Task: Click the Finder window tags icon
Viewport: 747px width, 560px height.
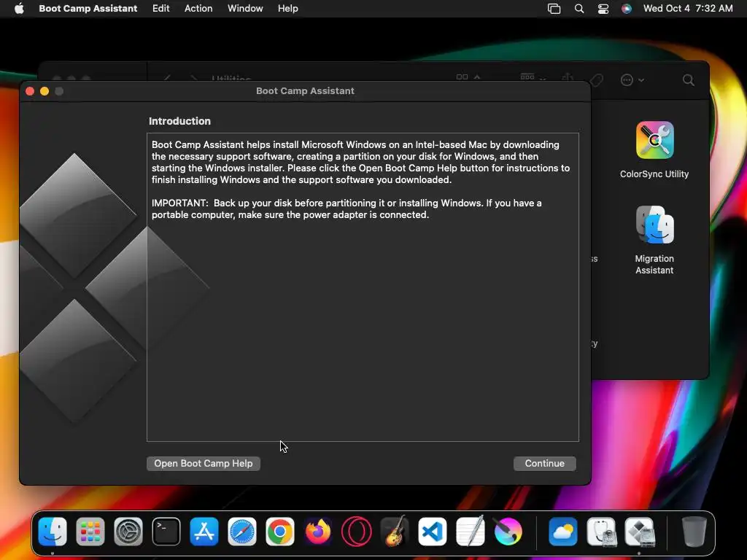Action: click(597, 80)
